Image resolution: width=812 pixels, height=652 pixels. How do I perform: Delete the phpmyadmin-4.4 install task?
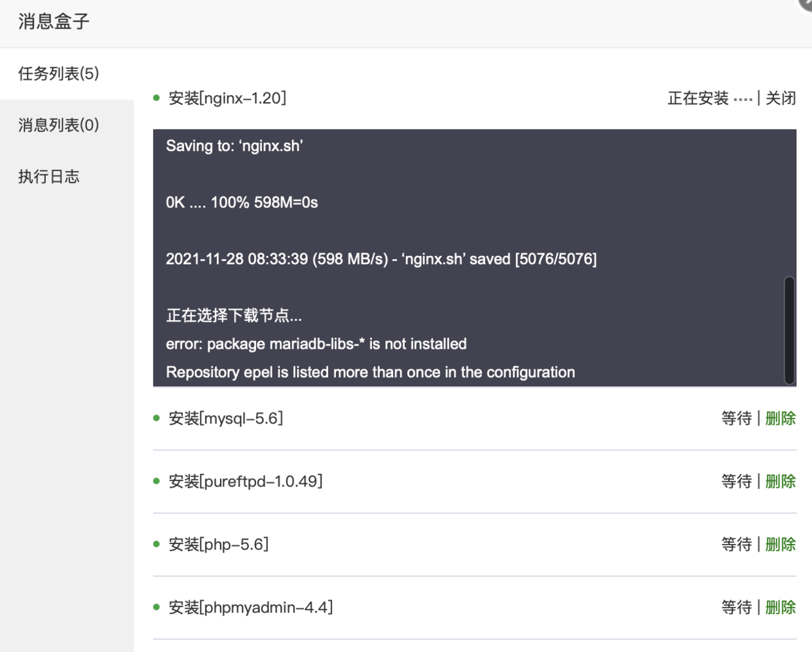click(781, 607)
